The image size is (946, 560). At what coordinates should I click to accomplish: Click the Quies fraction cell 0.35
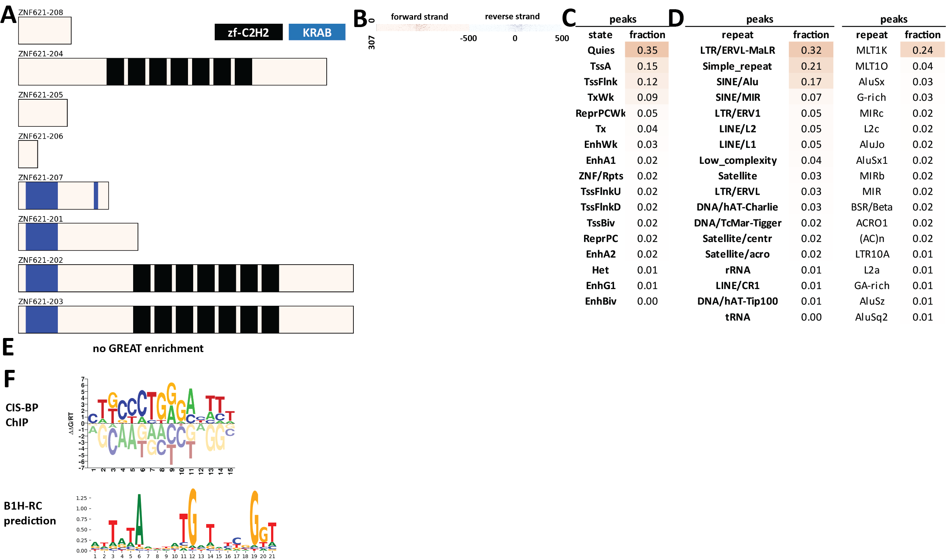coord(647,50)
